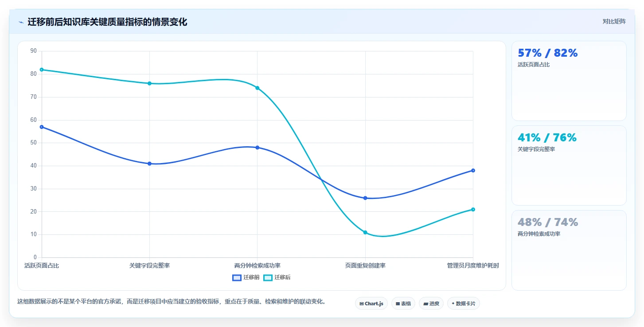Click the lightning icon beside the panel title
The width and height of the screenshot is (644, 327).
(21, 22)
